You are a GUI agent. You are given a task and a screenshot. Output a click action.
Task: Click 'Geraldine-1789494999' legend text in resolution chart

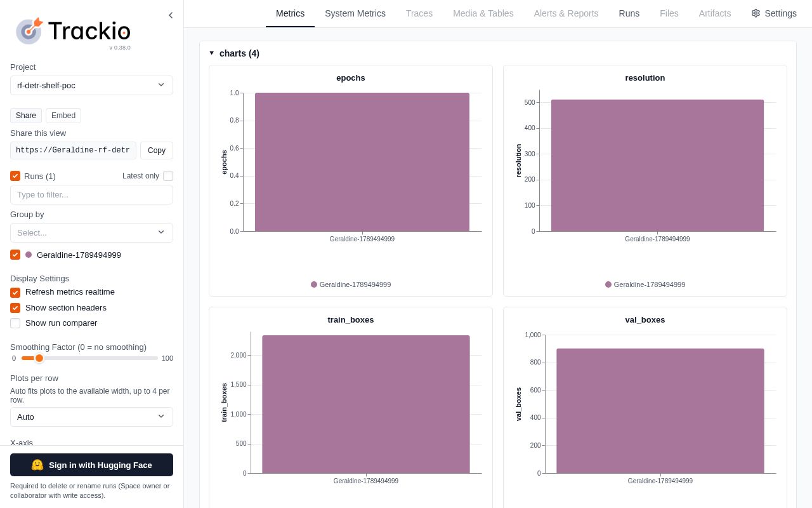[650, 284]
